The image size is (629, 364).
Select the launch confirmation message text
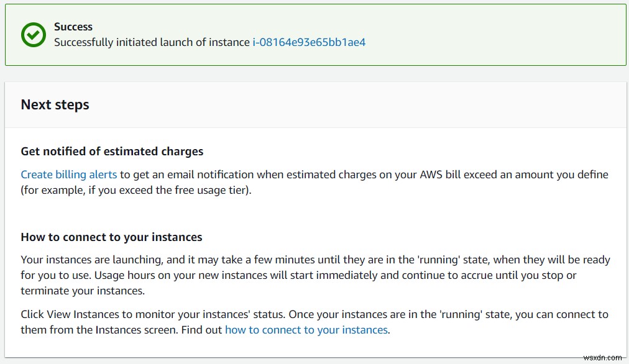pos(153,42)
